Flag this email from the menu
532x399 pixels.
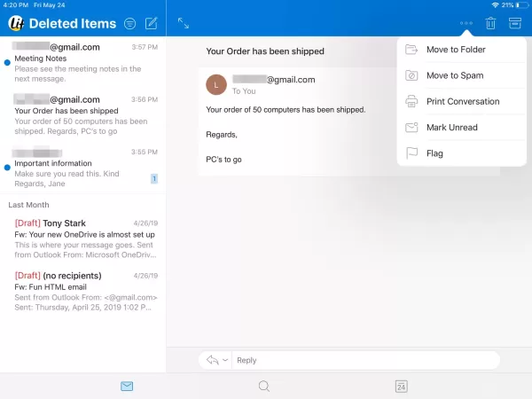pyautogui.click(x=434, y=153)
